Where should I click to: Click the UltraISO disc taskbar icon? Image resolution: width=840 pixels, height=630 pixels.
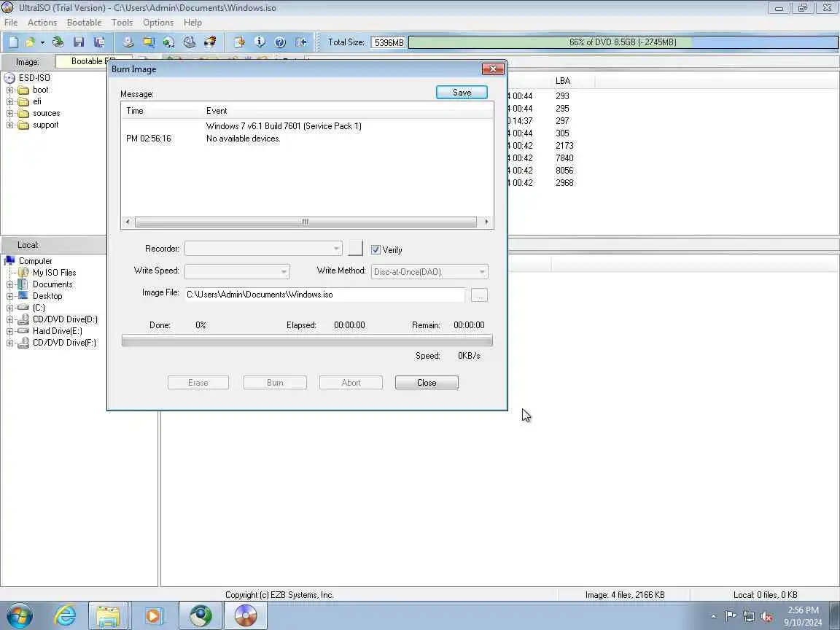pyautogui.click(x=245, y=615)
